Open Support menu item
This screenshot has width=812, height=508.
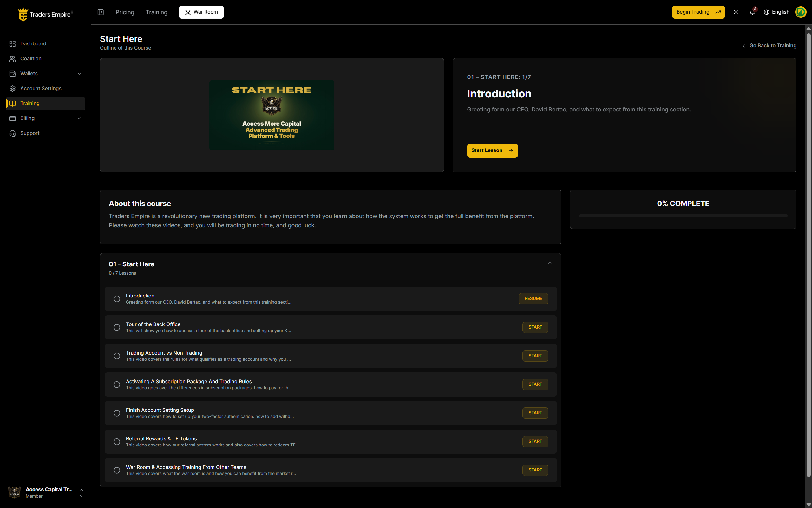point(46,133)
